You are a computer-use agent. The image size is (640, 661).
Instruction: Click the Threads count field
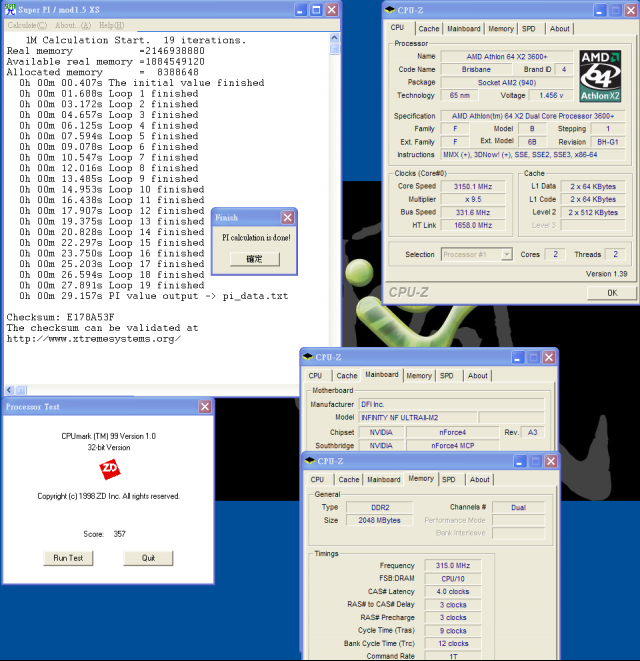(615, 254)
